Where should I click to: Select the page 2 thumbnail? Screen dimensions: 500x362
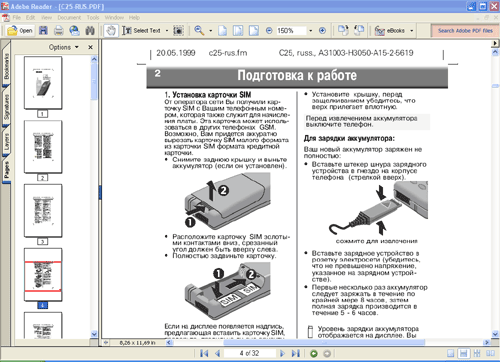43,147
